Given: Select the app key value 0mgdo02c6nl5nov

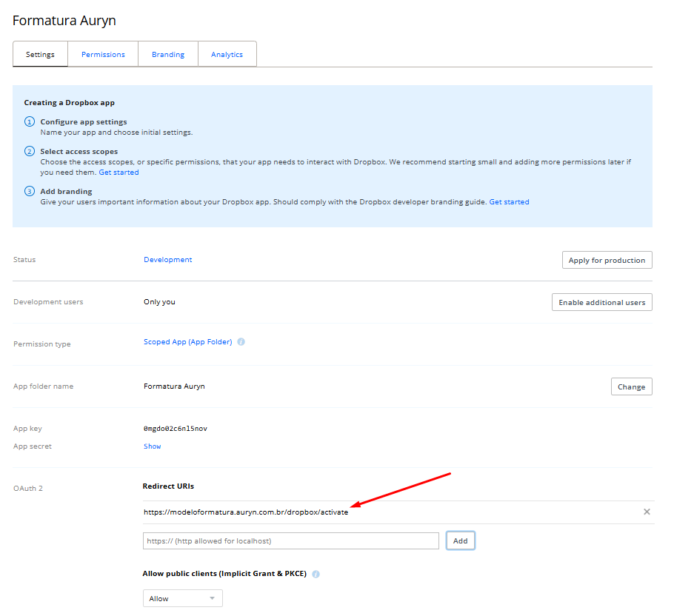Looking at the screenshot, I should point(176,429).
